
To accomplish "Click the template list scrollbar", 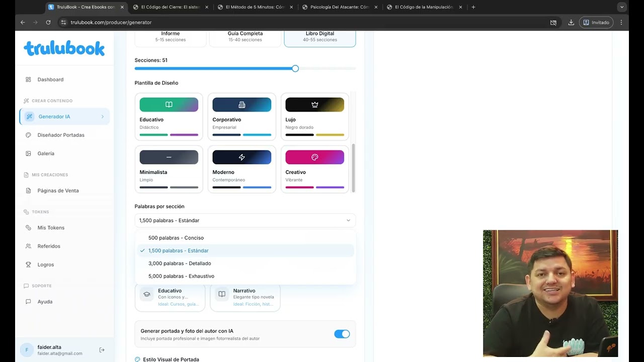I will click(353, 167).
